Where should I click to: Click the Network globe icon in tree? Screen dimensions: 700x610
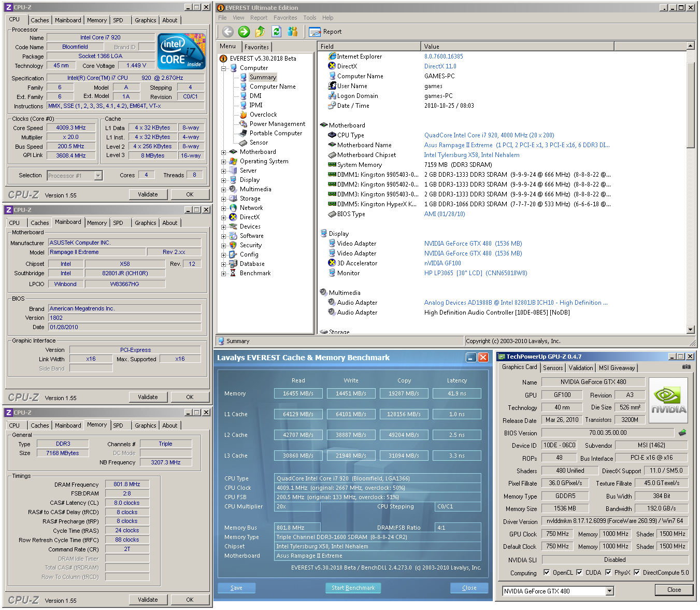pos(233,208)
